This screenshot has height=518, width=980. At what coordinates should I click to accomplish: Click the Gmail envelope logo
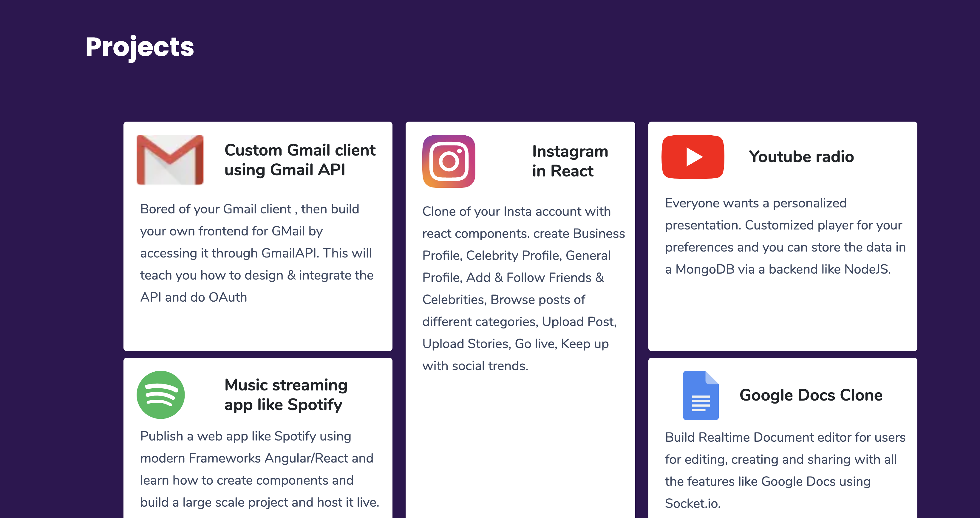tap(170, 160)
